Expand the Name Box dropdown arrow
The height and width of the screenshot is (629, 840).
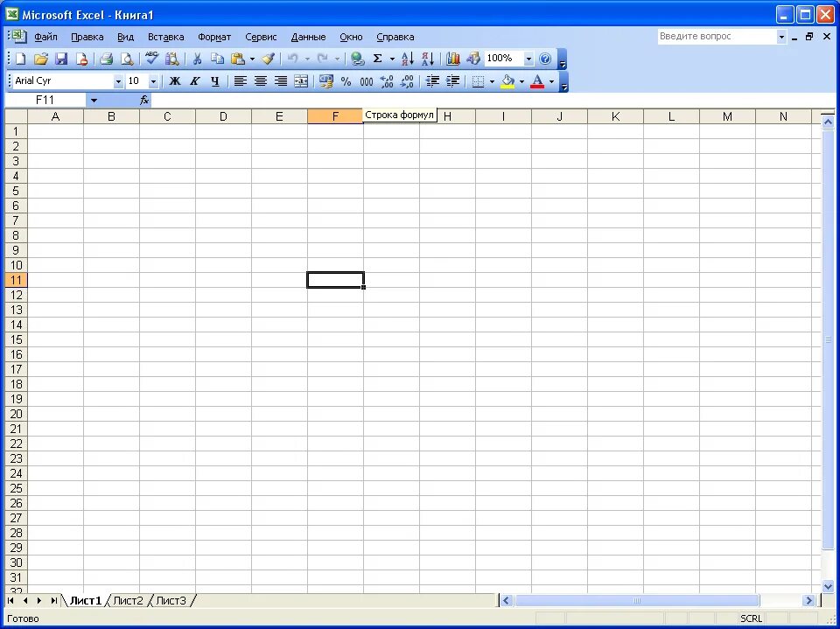94,101
